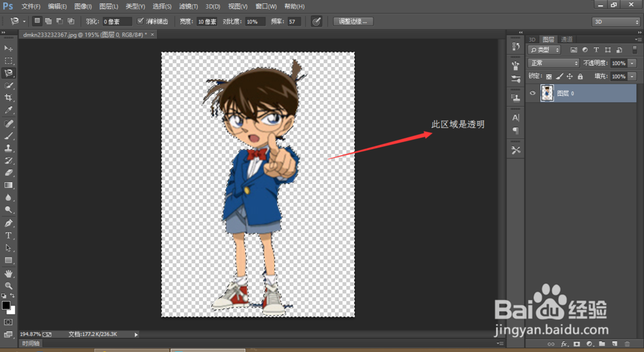The image size is (644, 352).
Task: Select the Crop tool
Action: (x=8, y=98)
